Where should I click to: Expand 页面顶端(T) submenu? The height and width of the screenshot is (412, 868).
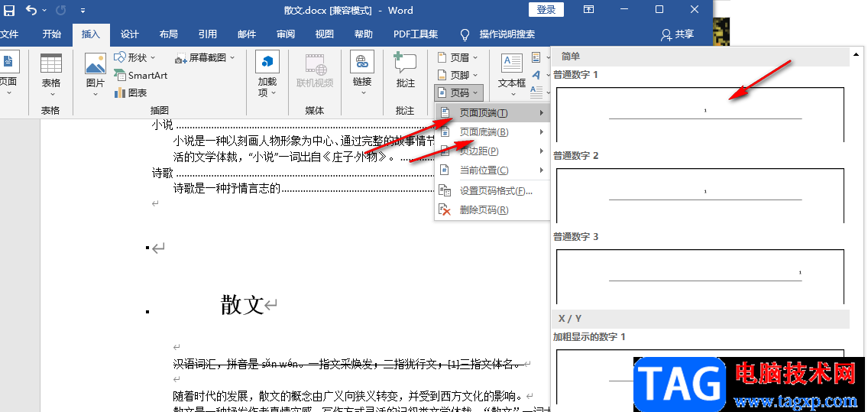pos(491,113)
